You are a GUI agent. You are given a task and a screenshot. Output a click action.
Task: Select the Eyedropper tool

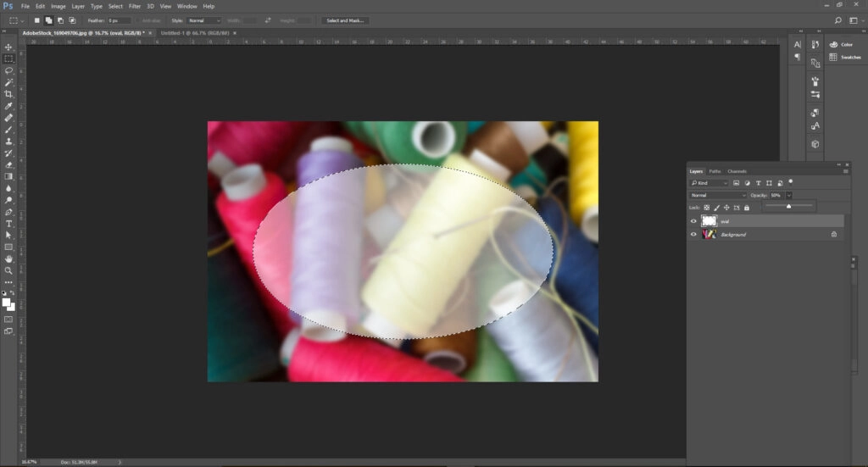8,106
